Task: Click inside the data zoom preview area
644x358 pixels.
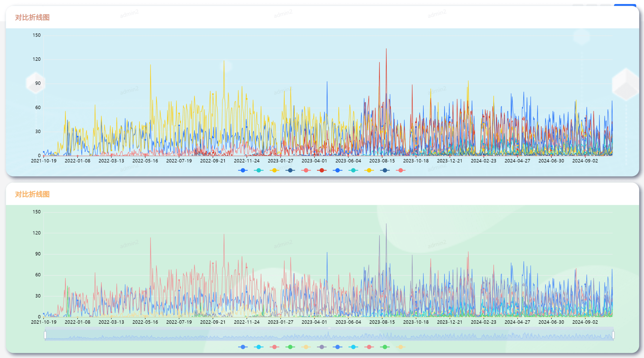Action: pyautogui.click(x=329, y=335)
